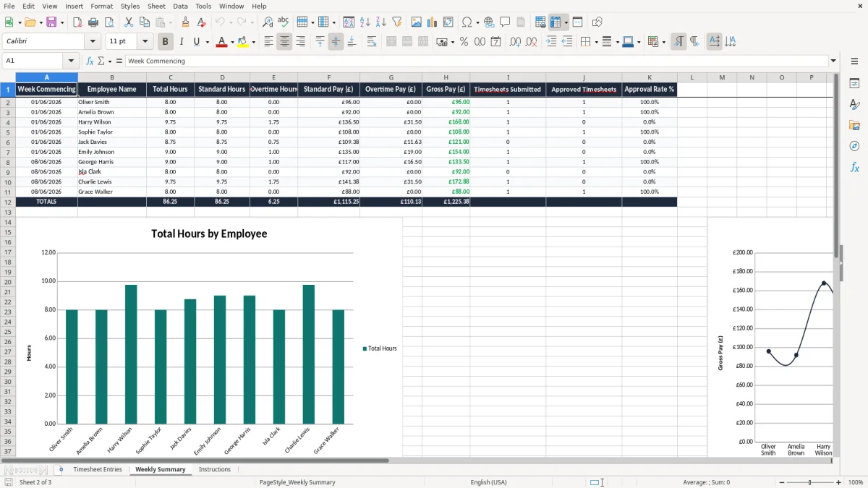Open Draw Functions shapes icon

[597, 22]
